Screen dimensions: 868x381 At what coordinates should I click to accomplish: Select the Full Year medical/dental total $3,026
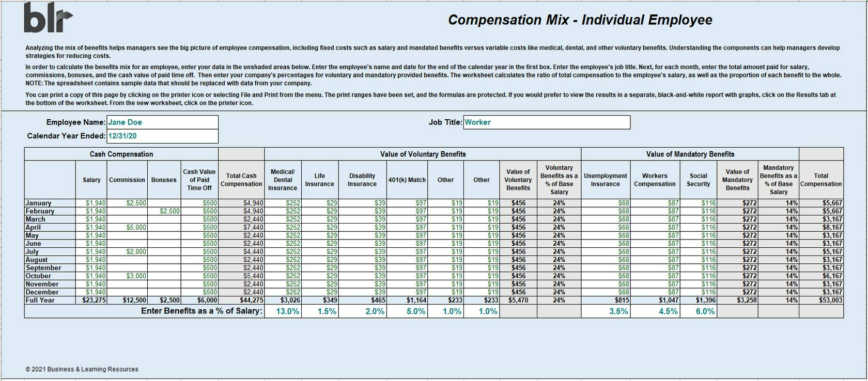(x=283, y=300)
